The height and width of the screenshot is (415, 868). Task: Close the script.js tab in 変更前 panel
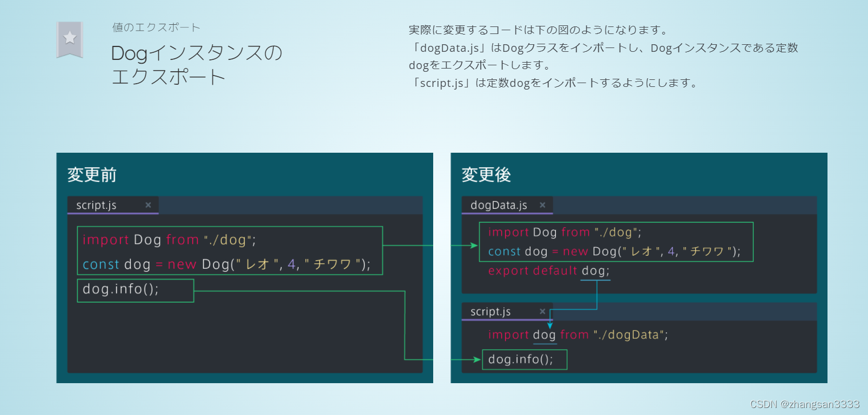(x=148, y=205)
